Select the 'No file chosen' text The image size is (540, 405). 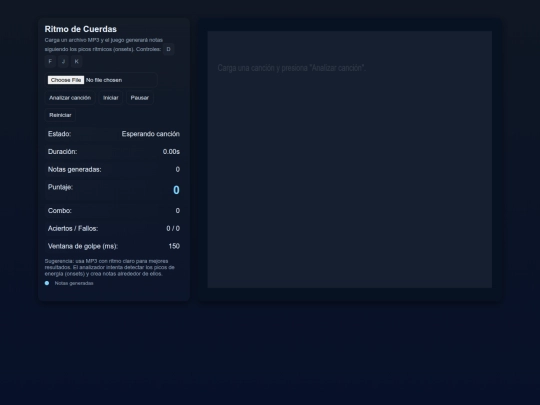pyautogui.click(x=104, y=80)
